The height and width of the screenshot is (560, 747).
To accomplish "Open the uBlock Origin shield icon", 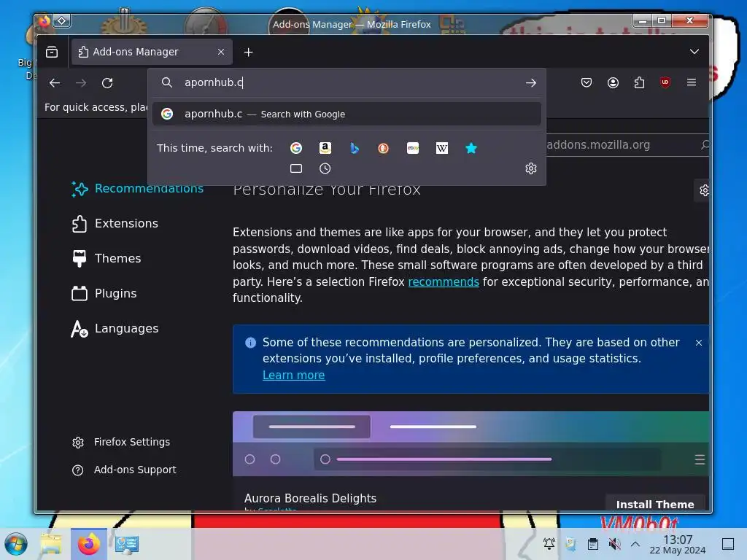I will click(x=665, y=82).
